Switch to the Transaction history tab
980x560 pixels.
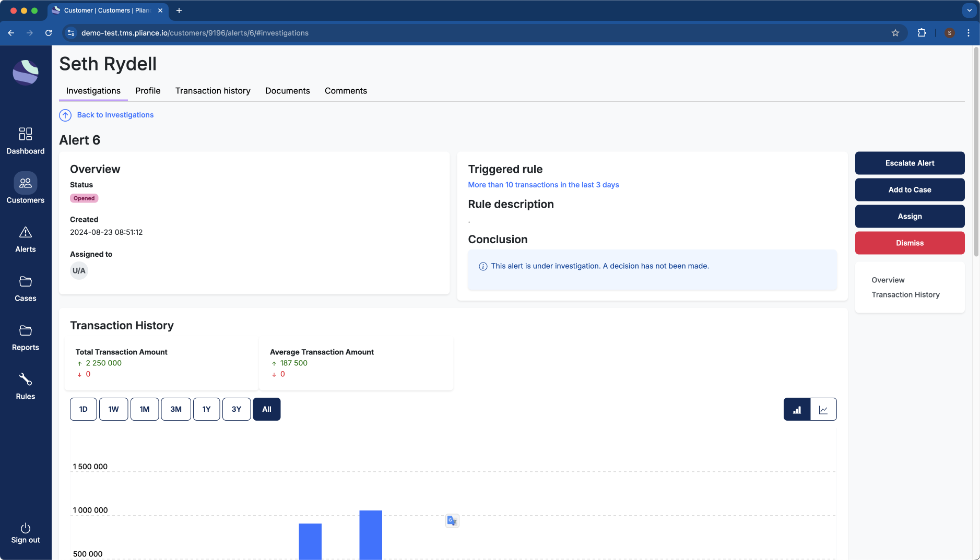pyautogui.click(x=212, y=91)
